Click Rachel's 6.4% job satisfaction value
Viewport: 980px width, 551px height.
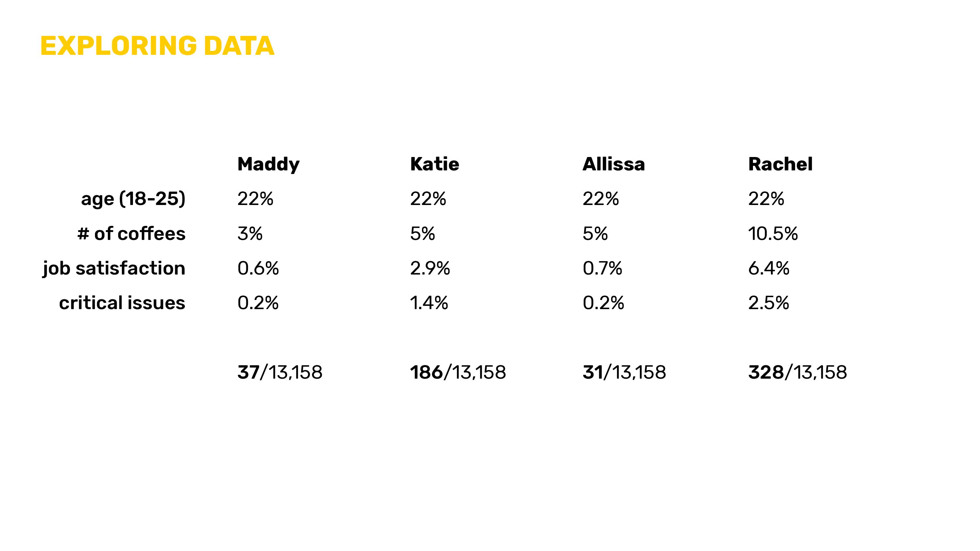tap(768, 268)
